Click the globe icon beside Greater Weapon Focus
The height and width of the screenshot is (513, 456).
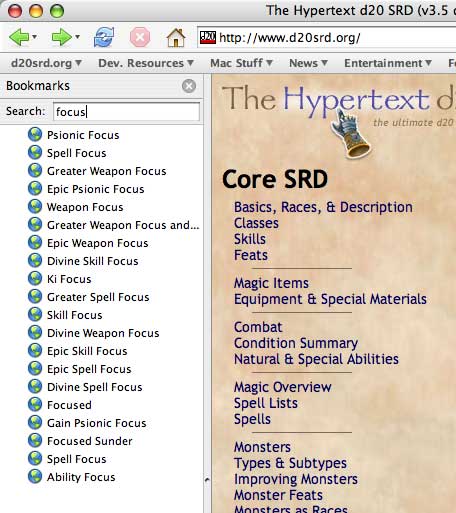point(35,171)
